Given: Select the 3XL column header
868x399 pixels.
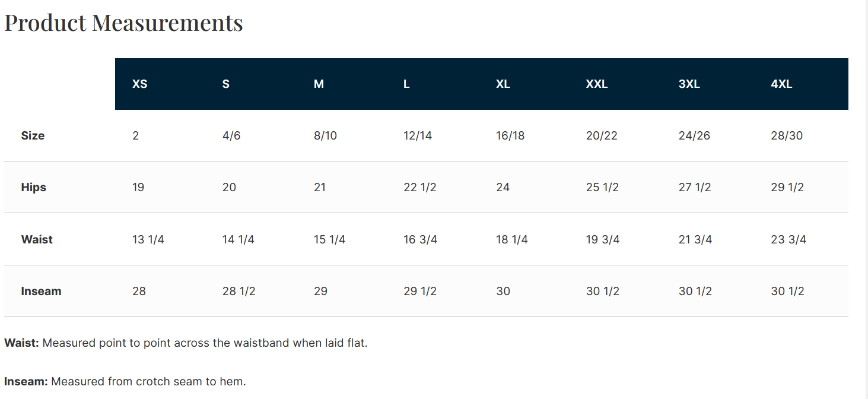Looking at the screenshot, I should 689,84.
